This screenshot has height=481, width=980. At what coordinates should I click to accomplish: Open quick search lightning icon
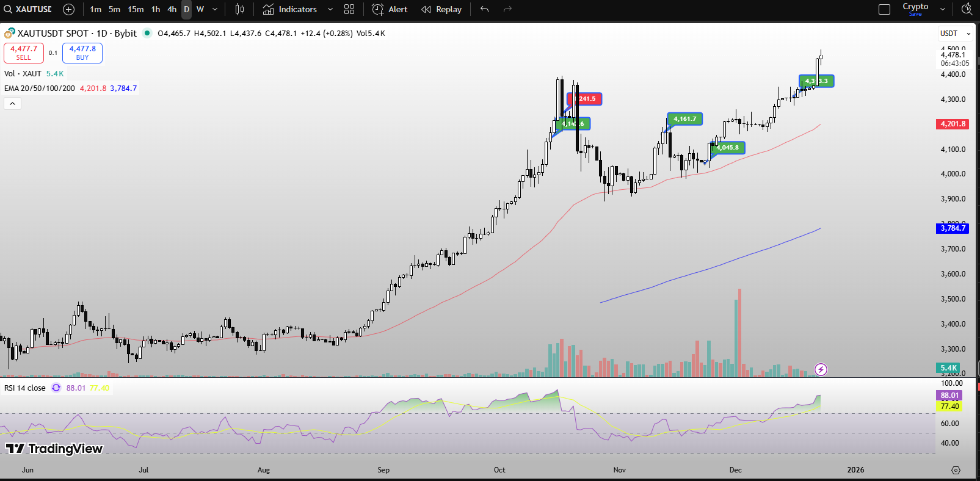click(967, 9)
